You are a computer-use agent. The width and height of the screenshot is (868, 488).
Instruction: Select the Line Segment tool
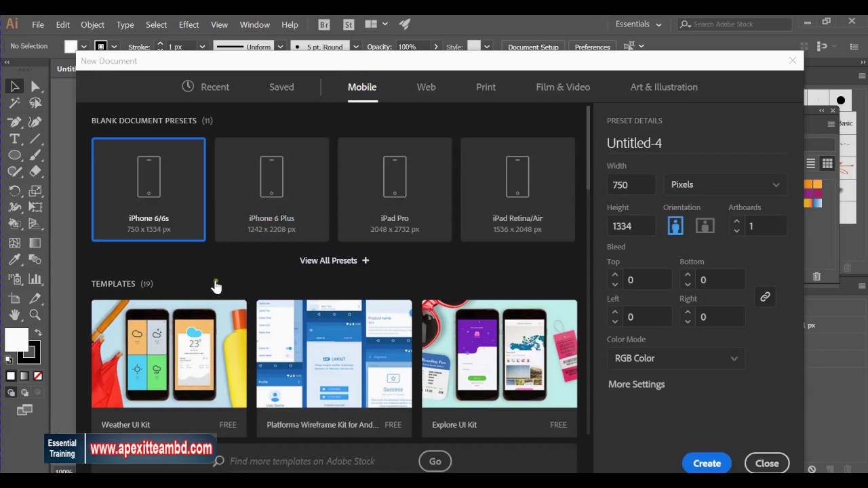coord(35,139)
